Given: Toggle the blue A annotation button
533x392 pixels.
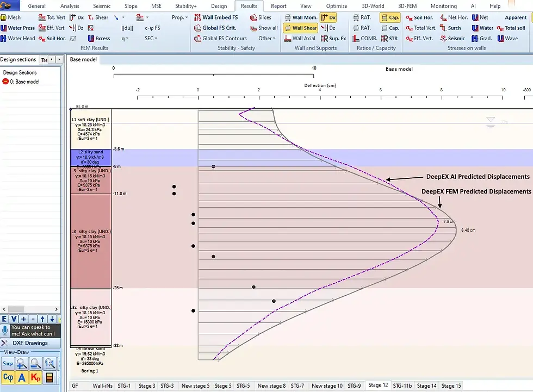Looking at the screenshot, I should coord(22,377).
